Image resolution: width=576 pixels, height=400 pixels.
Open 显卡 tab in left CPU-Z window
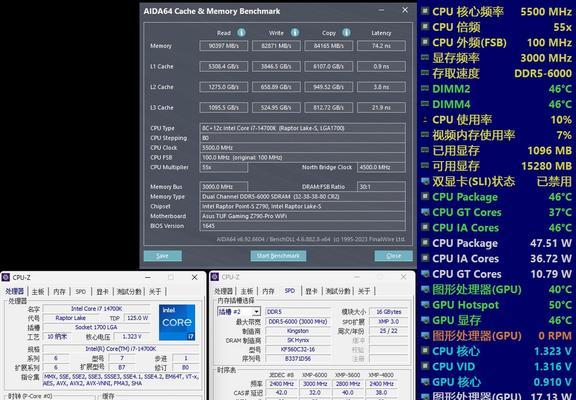pyautogui.click(x=102, y=292)
